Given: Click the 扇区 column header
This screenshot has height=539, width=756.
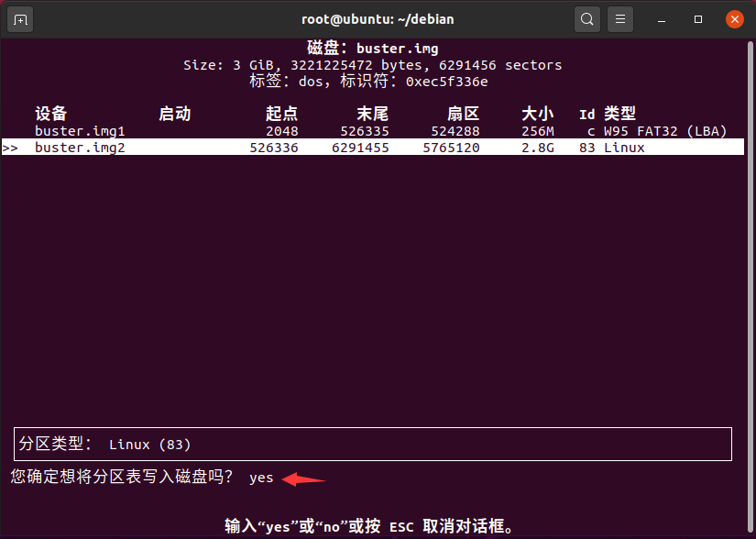Looking at the screenshot, I should 463,114.
